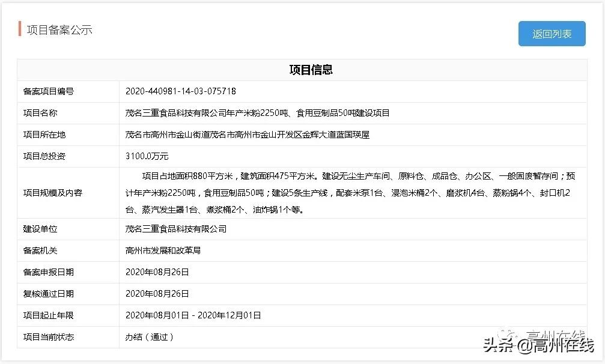Click the project duration range text
The width and height of the screenshot is (605, 364).
pyautogui.click(x=193, y=315)
